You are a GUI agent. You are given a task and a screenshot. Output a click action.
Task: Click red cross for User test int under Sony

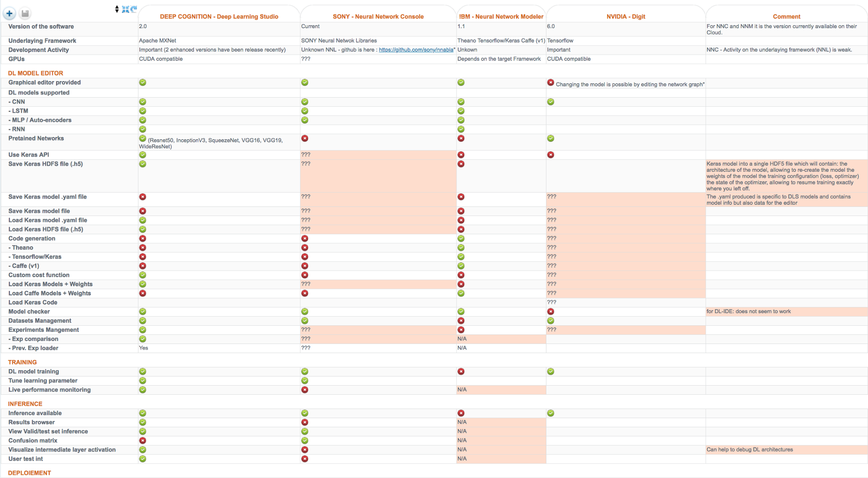[x=305, y=459]
